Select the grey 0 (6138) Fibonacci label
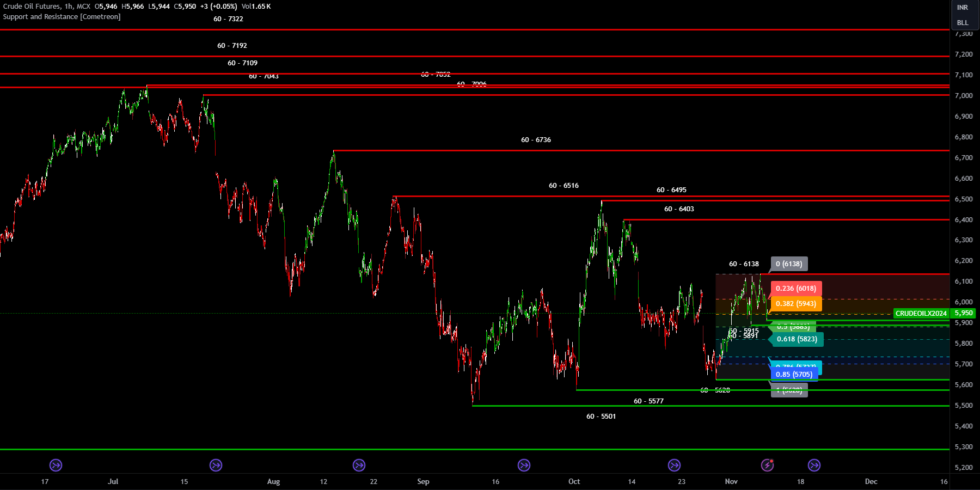 tap(789, 264)
